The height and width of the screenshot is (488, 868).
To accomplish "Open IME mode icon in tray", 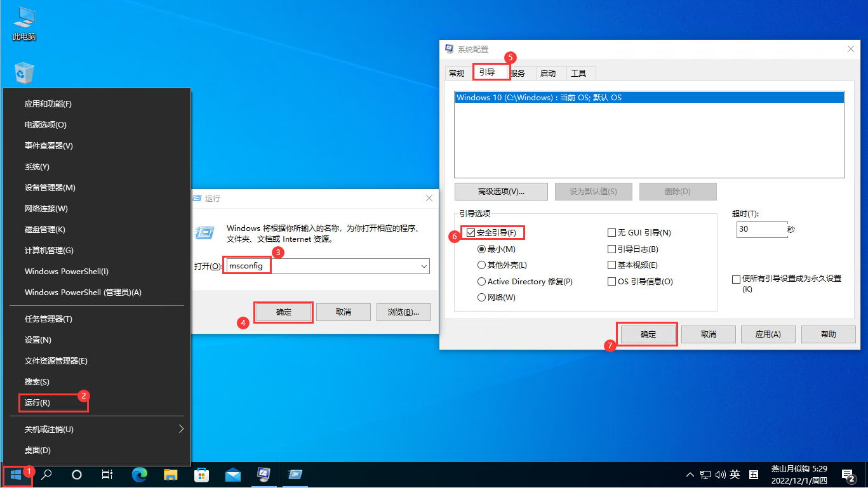I will (x=754, y=475).
